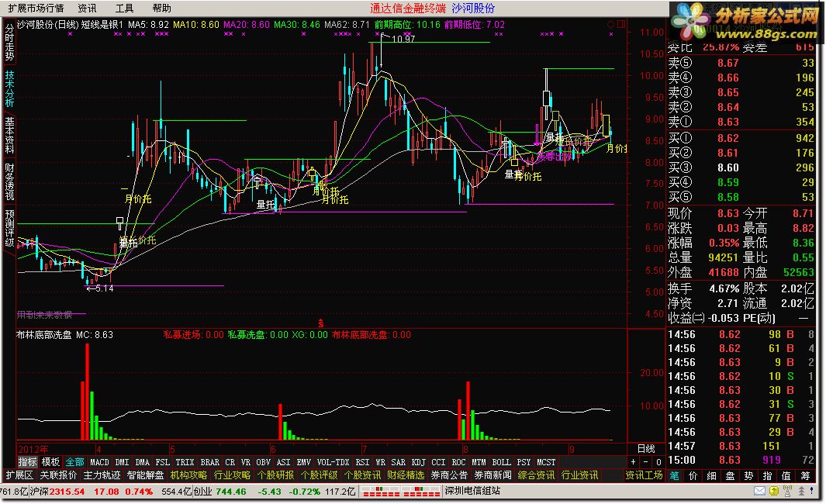Open the 主力轨迹 tab
This screenshot has width=826, height=504.
[x=102, y=475]
